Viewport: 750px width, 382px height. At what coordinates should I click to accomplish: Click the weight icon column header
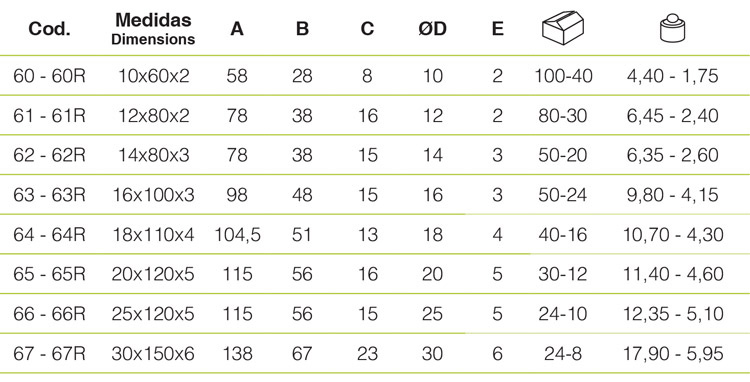coord(672,28)
